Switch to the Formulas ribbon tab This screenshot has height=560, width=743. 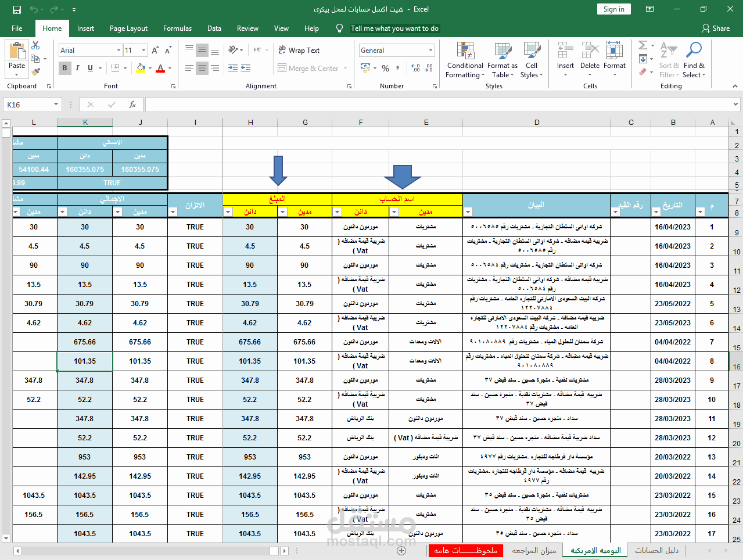pos(177,28)
